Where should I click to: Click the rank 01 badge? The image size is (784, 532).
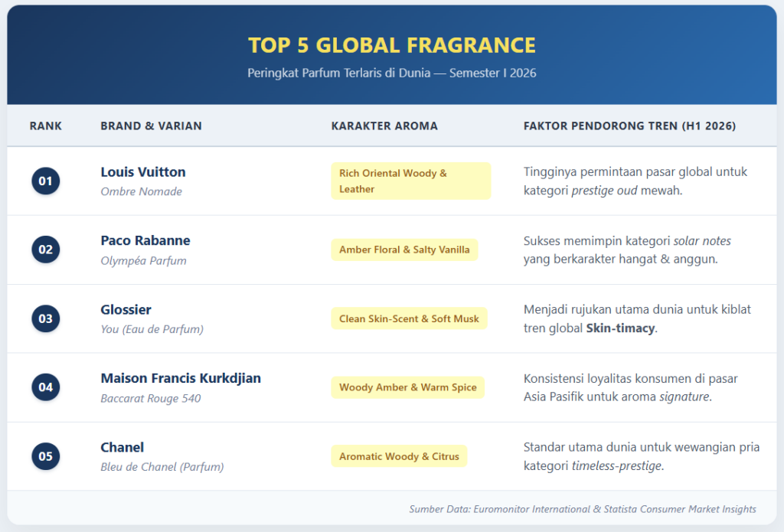pos(45,181)
